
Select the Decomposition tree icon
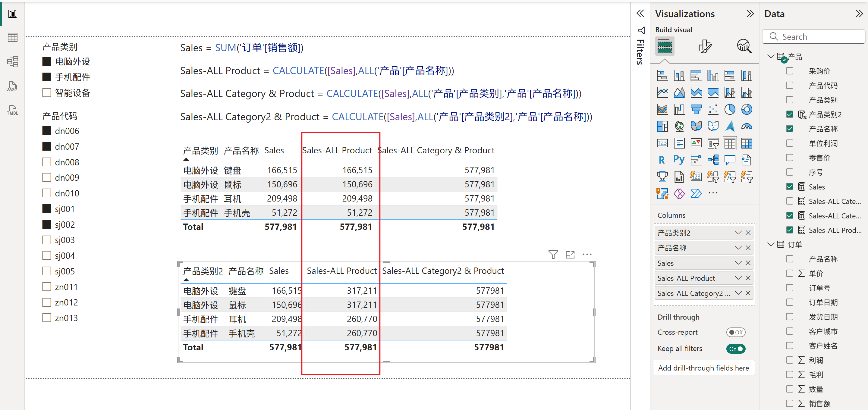click(713, 160)
